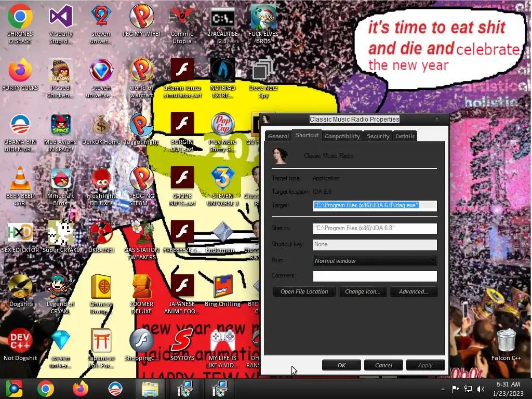Click the Start button on the taskbar
This screenshot has width=532, height=399.
coord(14,389)
